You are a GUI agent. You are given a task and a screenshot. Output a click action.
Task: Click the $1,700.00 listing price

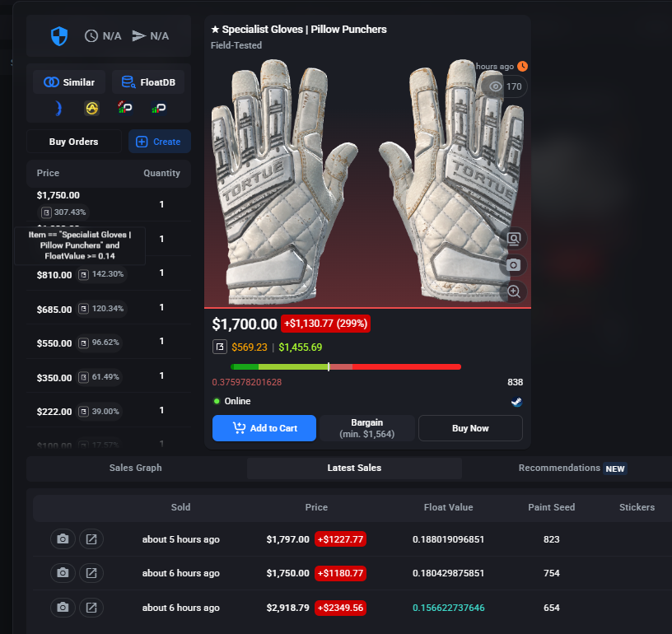[x=245, y=324]
